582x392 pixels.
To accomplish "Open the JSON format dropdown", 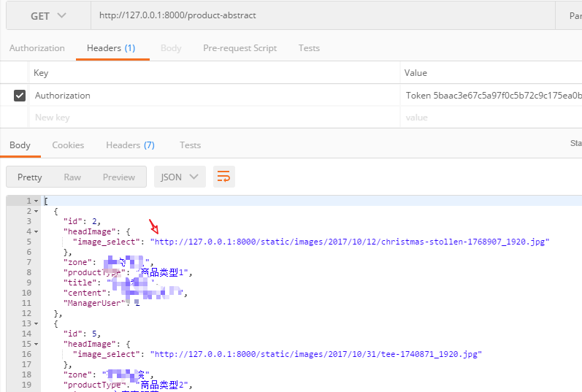I will tap(180, 177).
